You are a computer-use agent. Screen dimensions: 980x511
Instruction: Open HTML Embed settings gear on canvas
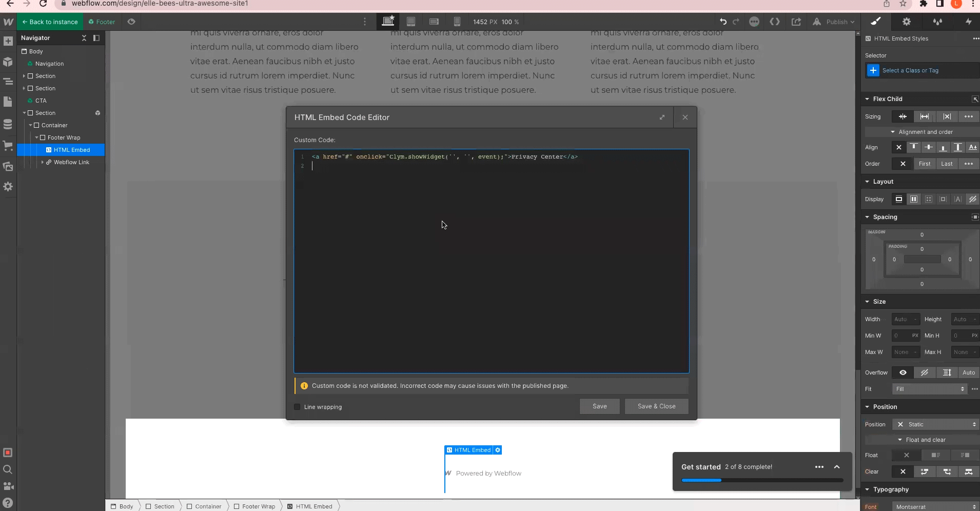tap(498, 450)
